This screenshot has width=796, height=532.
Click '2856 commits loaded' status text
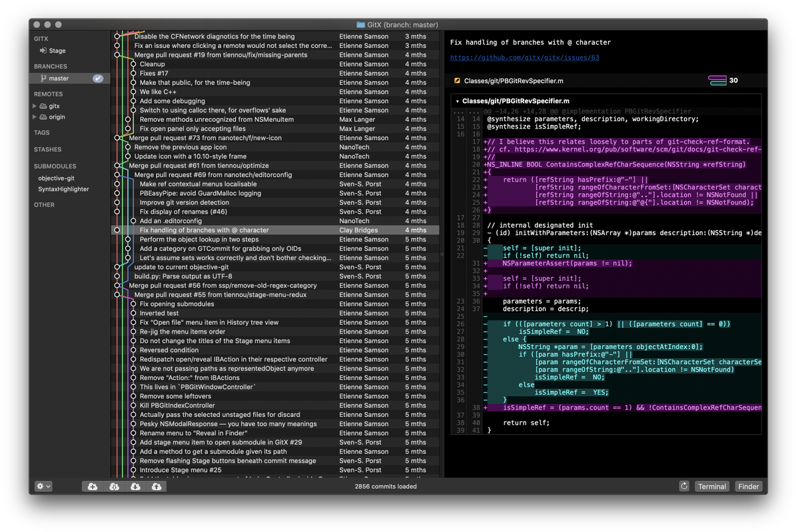(385, 486)
